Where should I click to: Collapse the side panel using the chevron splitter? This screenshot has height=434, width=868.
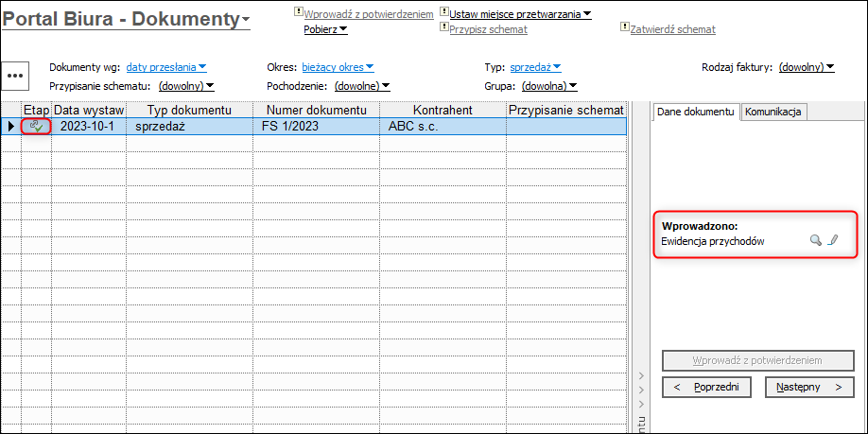tap(642, 390)
